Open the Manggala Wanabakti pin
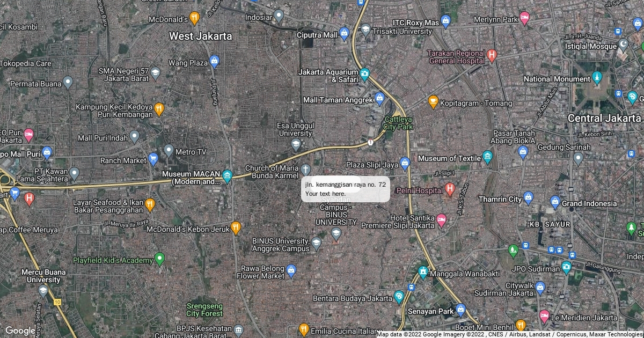Viewport: 644px width, 338px height. [x=423, y=273]
